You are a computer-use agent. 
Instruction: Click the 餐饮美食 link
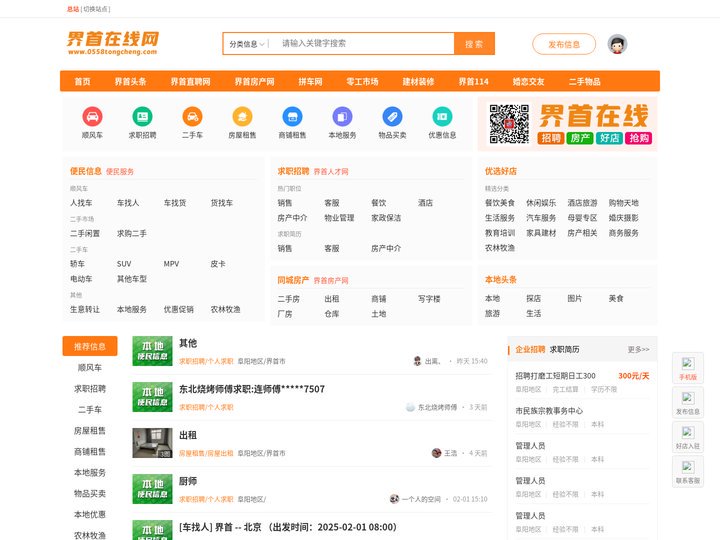tap(500, 202)
